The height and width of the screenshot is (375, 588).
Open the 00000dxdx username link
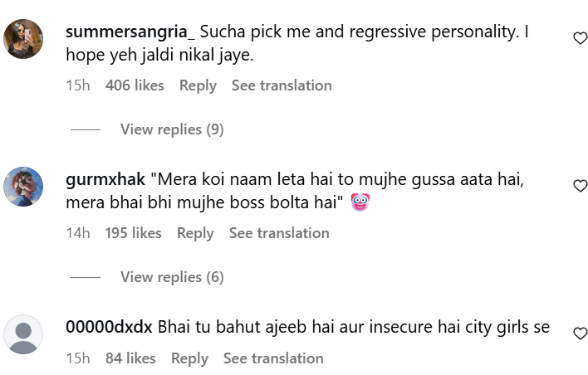pyautogui.click(x=109, y=328)
